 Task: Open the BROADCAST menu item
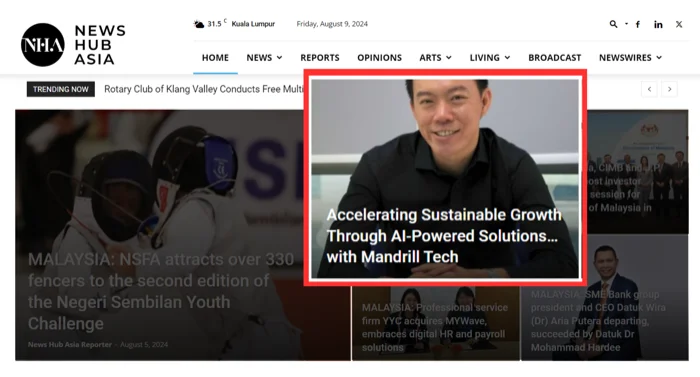[554, 58]
